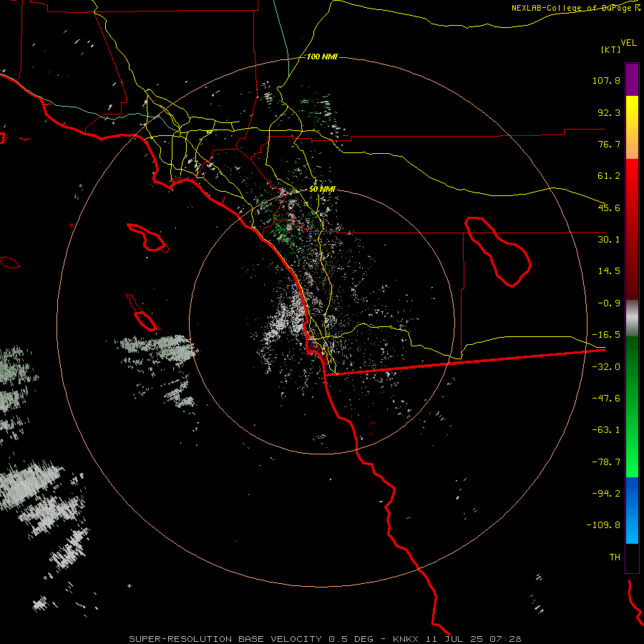This screenshot has width=644, height=644.
Task: Pick the yellow-orange color bar segment
Action: (x=632, y=127)
